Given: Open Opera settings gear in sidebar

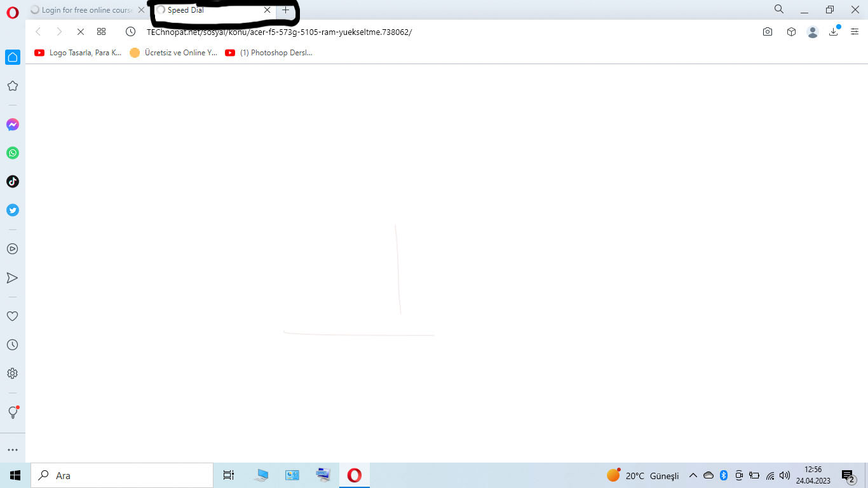Looking at the screenshot, I should point(13,374).
